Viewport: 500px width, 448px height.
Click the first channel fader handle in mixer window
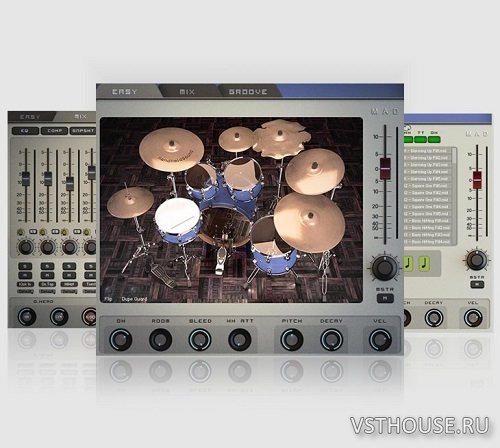point(26,178)
